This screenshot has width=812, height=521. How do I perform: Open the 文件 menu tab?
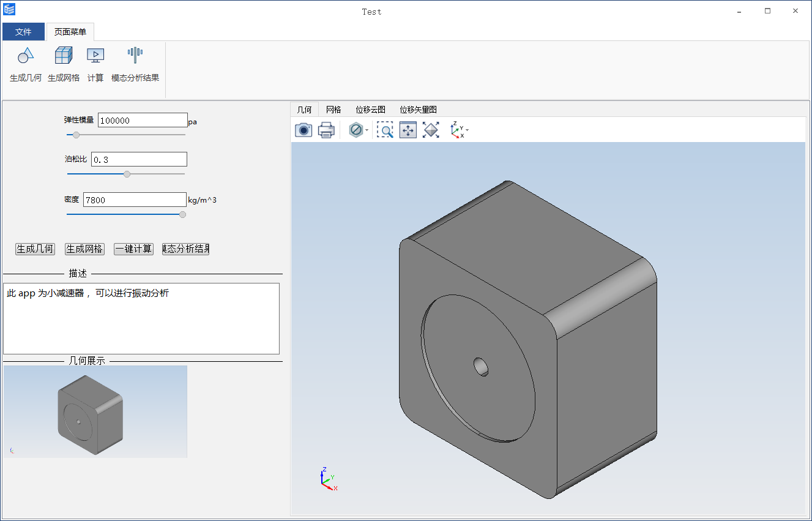(x=23, y=32)
